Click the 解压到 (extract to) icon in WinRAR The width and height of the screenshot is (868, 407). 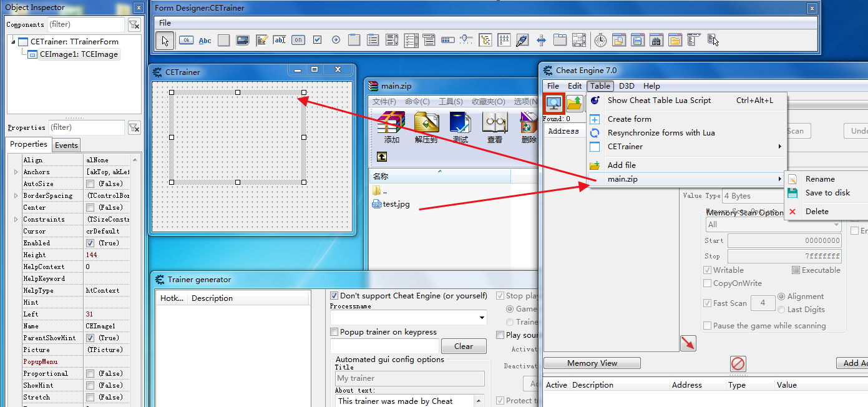tap(426, 127)
